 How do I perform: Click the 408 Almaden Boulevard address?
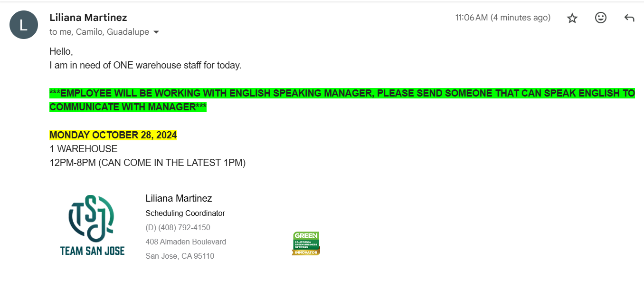coord(186,242)
